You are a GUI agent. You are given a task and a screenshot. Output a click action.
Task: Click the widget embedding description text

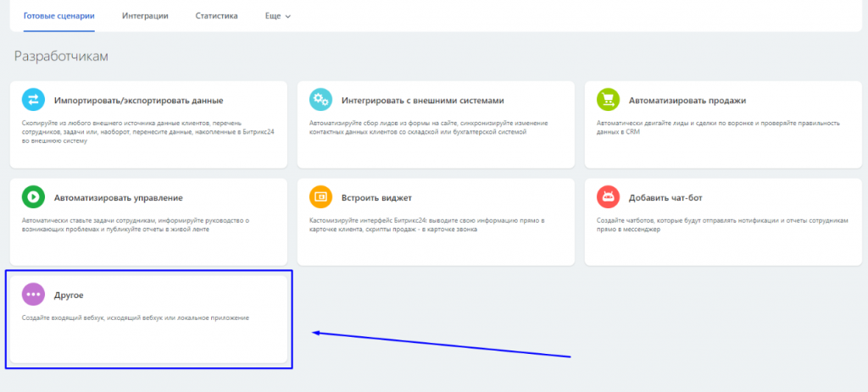[x=427, y=224]
